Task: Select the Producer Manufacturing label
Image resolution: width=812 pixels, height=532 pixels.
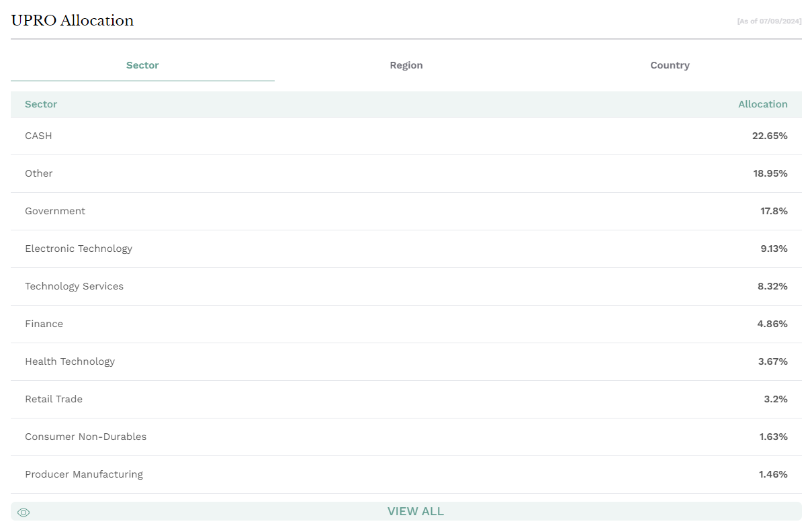Action: [x=84, y=474]
